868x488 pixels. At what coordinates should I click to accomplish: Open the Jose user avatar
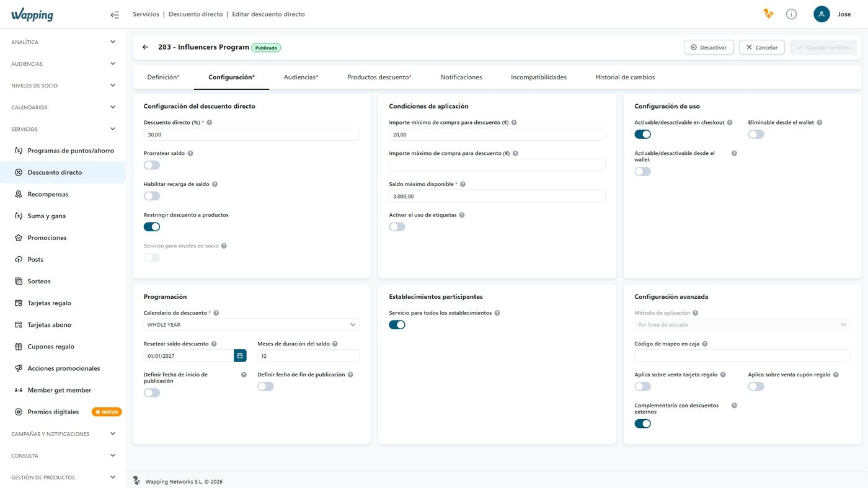click(821, 14)
